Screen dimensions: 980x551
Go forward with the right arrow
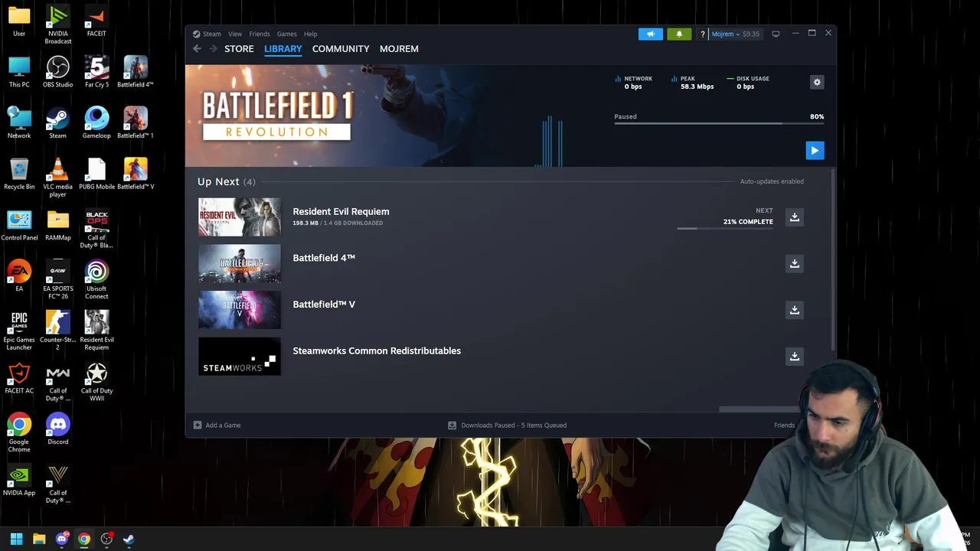click(x=212, y=49)
